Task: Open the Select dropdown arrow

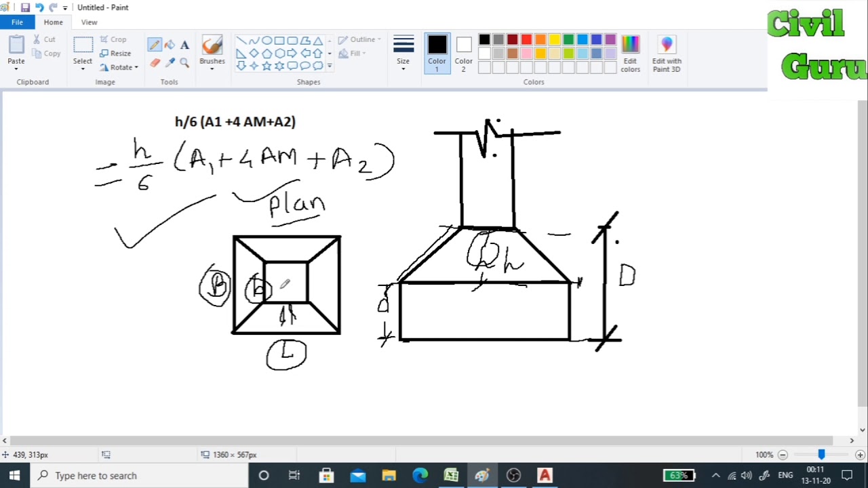Action: 83,68
